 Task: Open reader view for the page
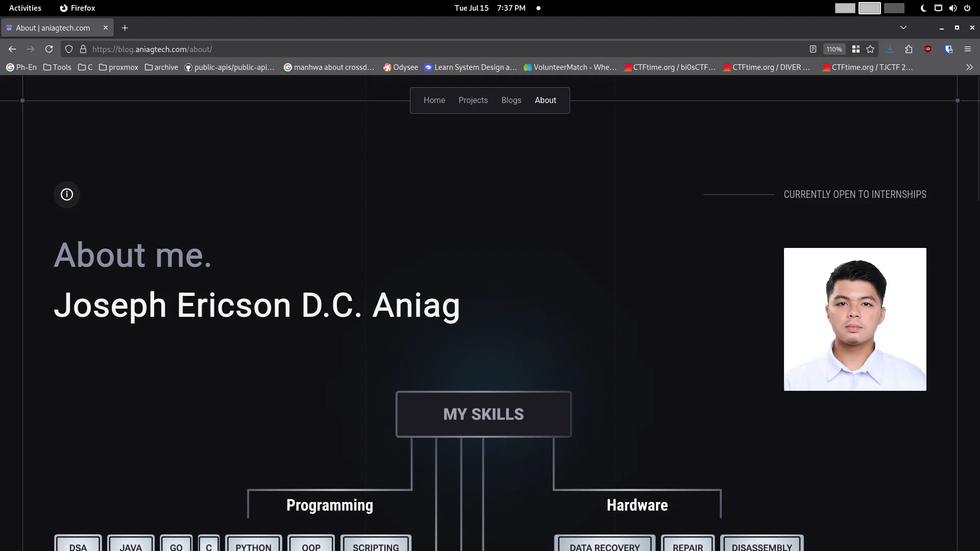(x=813, y=49)
